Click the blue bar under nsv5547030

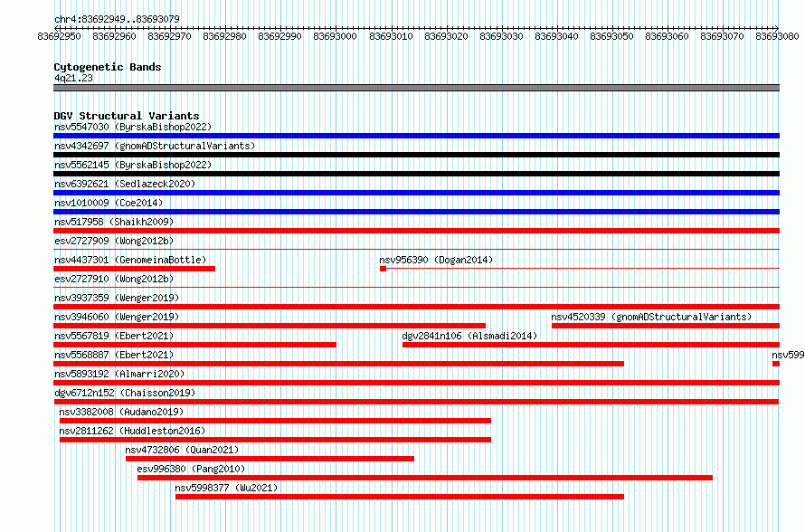(416, 136)
